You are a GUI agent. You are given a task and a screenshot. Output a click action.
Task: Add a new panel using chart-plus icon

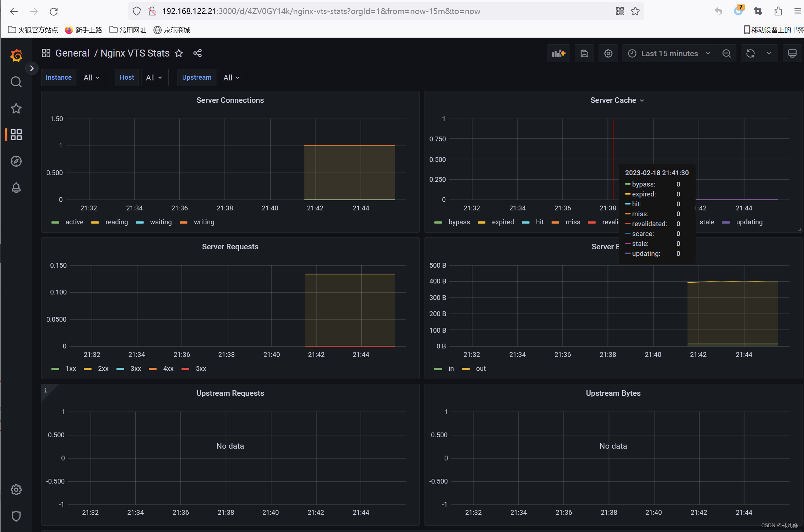[x=559, y=54]
